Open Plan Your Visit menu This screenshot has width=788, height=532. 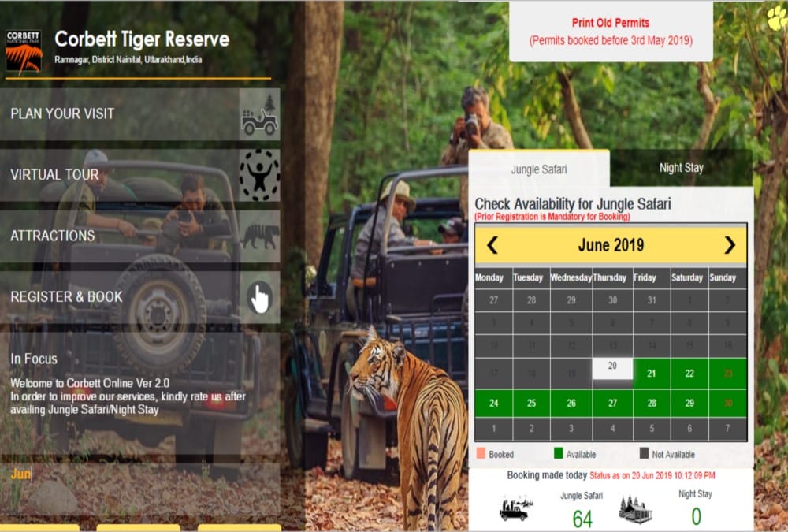139,114
